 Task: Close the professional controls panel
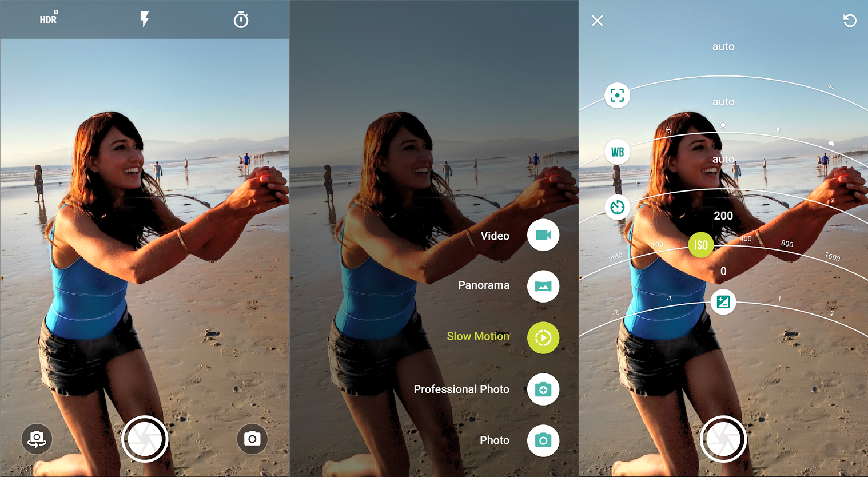point(598,21)
